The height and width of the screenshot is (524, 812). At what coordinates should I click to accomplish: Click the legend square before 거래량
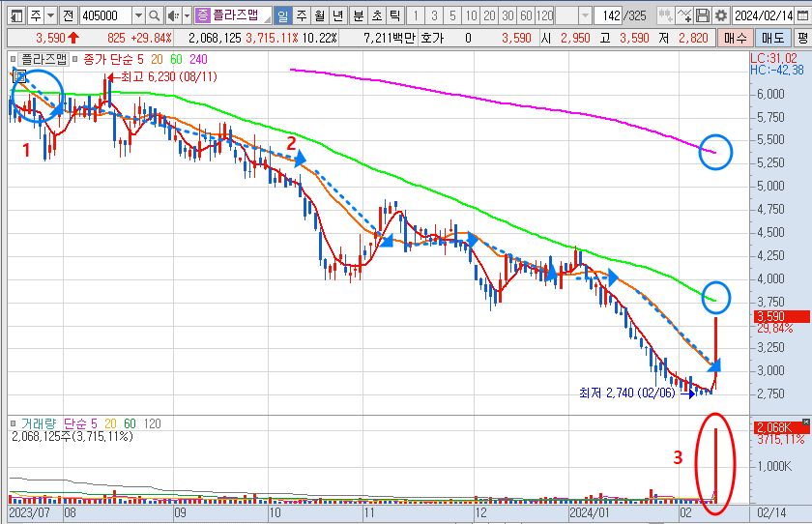coord(13,423)
